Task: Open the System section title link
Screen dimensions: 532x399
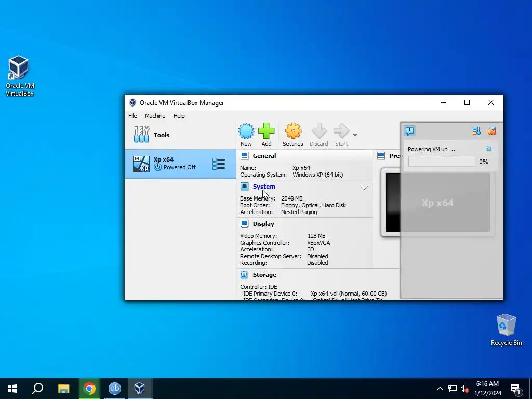Action: [x=264, y=187]
